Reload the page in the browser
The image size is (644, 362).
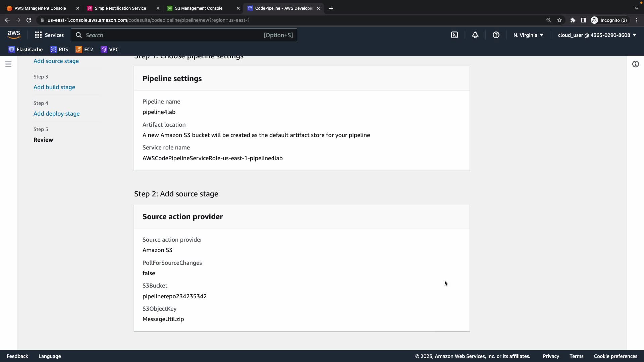click(x=29, y=20)
